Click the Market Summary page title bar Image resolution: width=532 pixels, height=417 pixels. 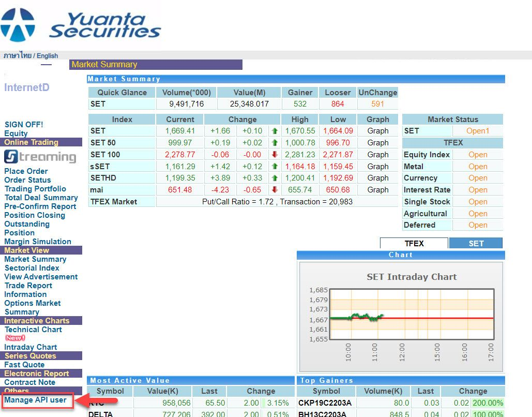pyautogui.click(x=156, y=65)
